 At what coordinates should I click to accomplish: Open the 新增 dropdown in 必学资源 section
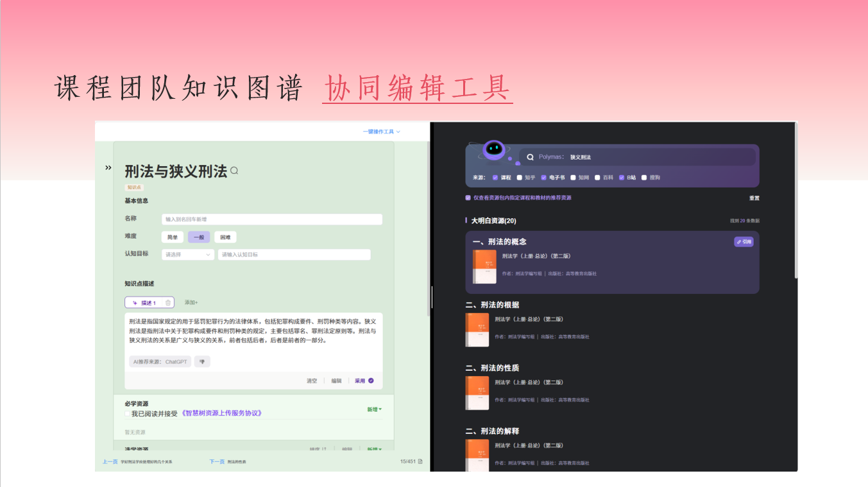click(x=374, y=409)
